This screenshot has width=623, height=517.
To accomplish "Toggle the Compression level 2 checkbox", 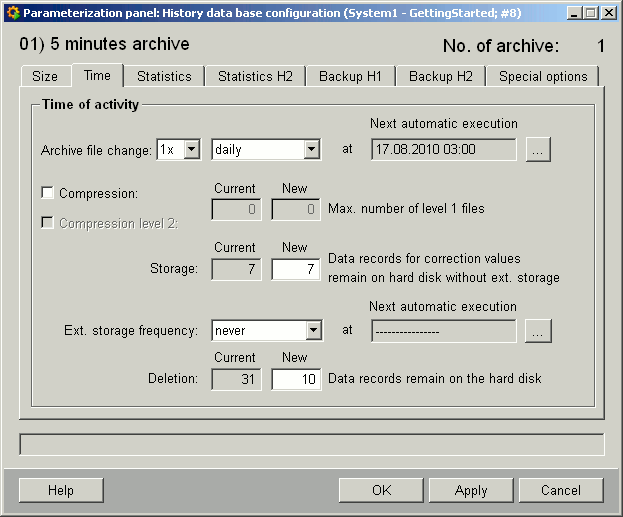I will (x=47, y=223).
